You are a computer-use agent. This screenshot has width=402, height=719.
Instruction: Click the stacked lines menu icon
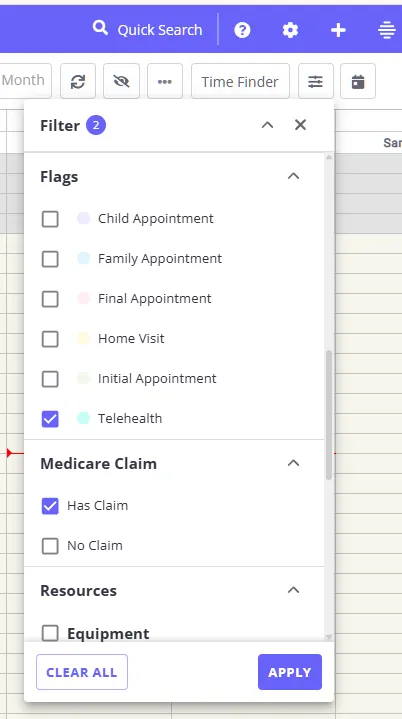point(387,30)
